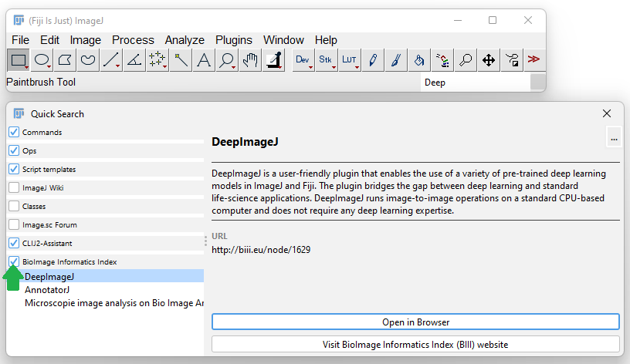This screenshot has width=630, height=364.
Task: Open the Stk stacks menu tool
Action: (x=327, y=60)
